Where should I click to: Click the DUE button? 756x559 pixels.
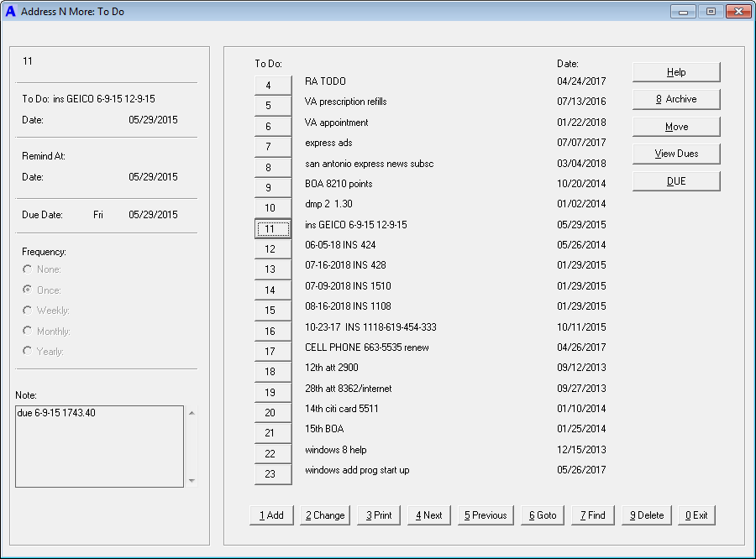pos(675,180)
